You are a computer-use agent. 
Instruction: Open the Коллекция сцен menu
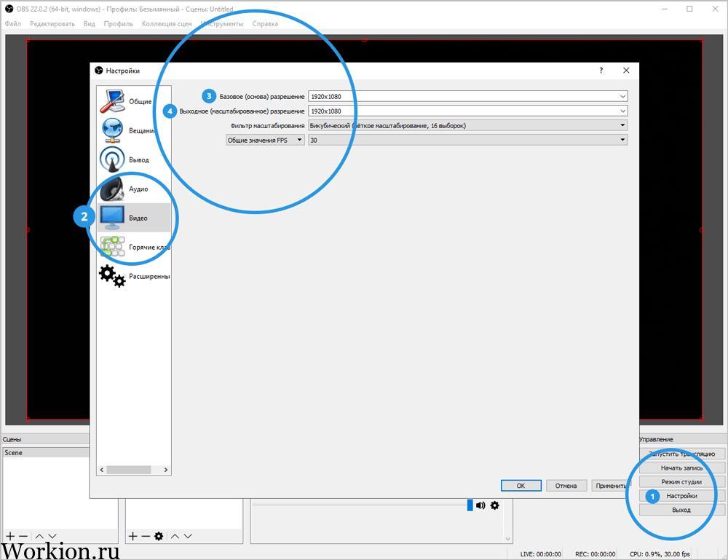pos(167,24)
